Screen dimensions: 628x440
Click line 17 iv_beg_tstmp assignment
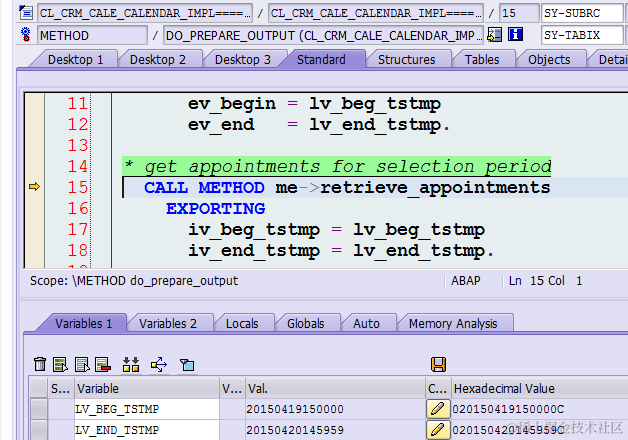point(336,230)
